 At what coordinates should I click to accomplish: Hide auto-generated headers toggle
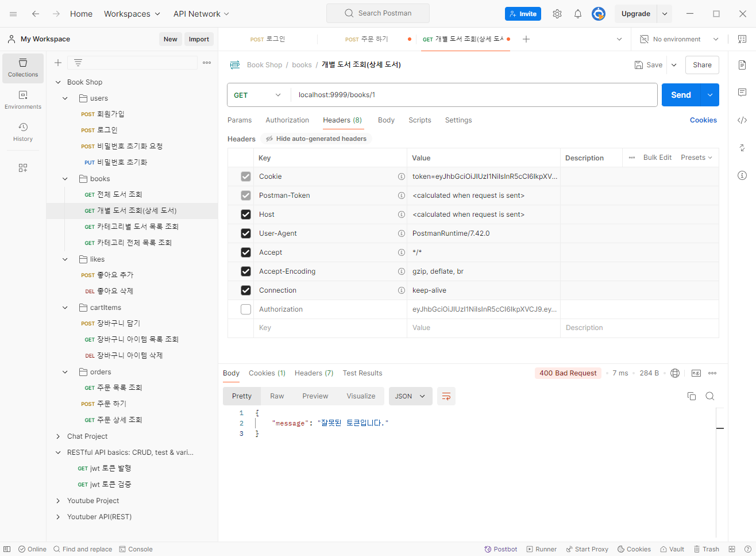316,139
